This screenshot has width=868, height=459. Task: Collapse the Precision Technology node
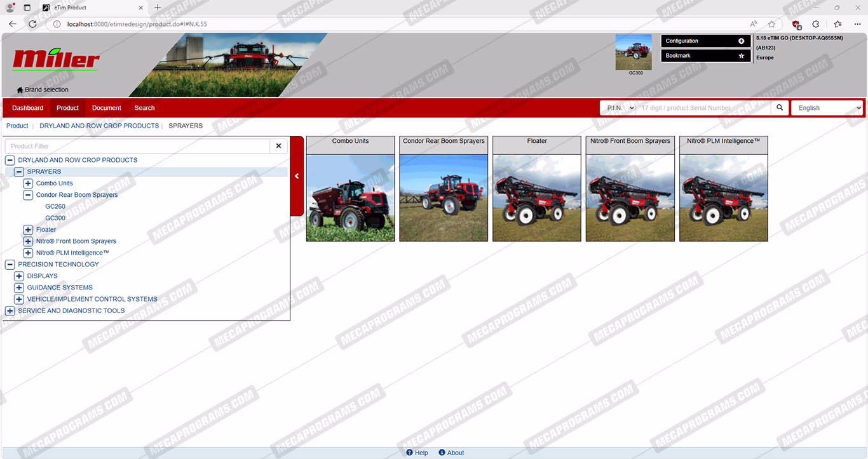tap(10, 264)
